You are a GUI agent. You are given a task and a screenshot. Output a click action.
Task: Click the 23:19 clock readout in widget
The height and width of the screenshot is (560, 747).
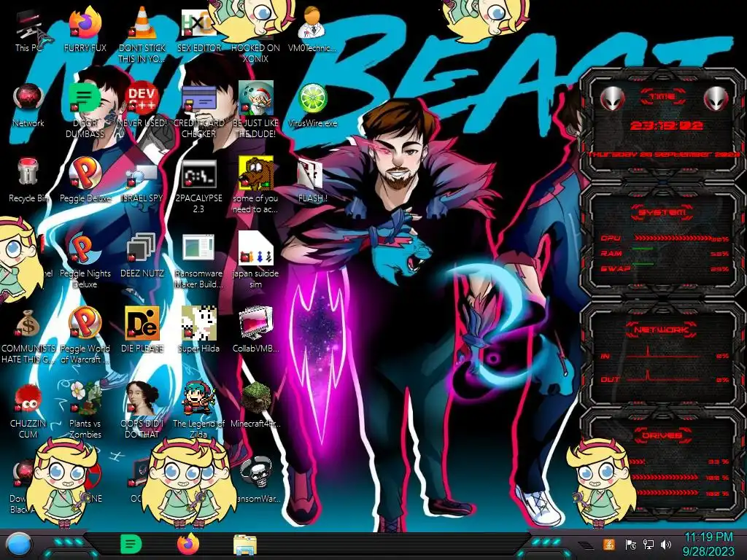click(666, 125)
